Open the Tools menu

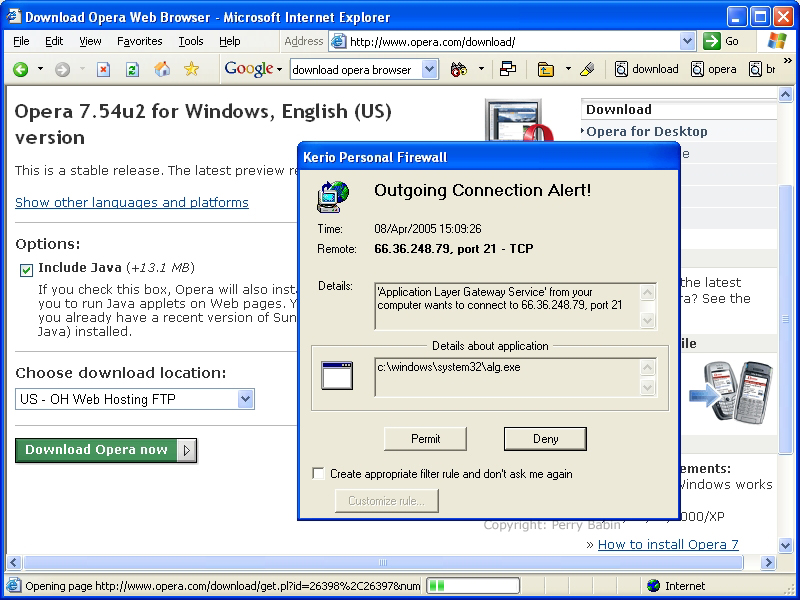(x=191, y=41)
